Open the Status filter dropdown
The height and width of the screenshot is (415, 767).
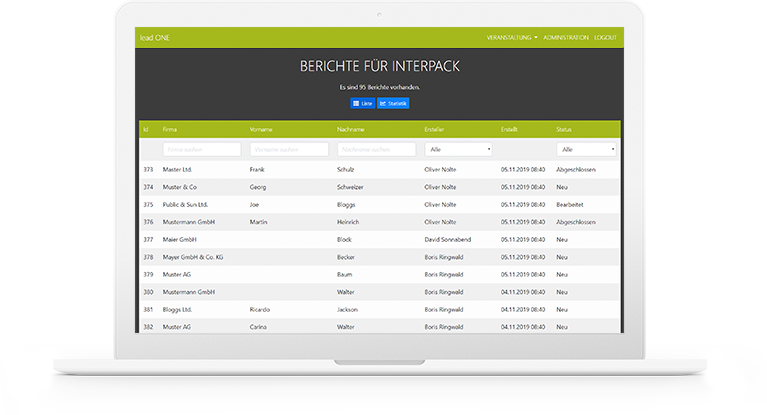pos(586,149)
